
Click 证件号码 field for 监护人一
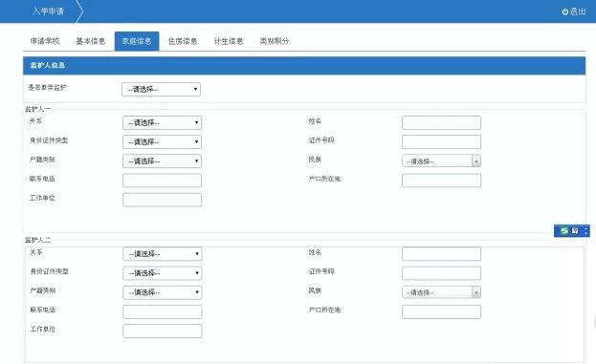click(x=441, y=141)
